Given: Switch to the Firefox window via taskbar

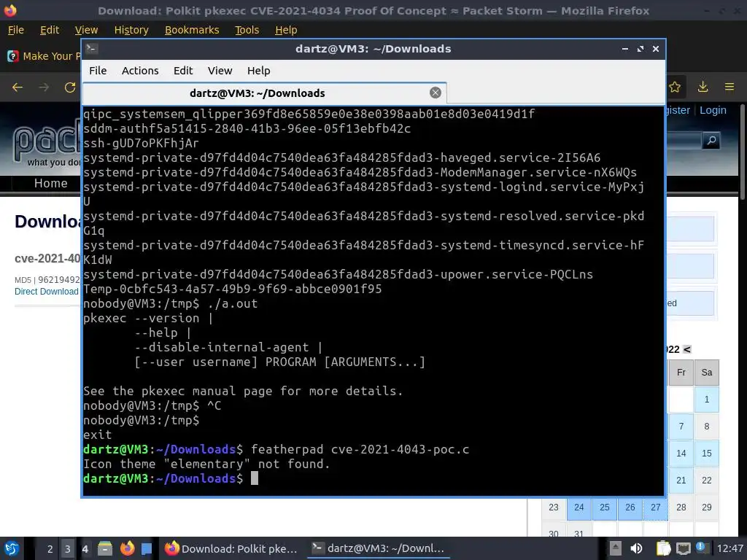Looking at the screenshot, I should 231,548.
